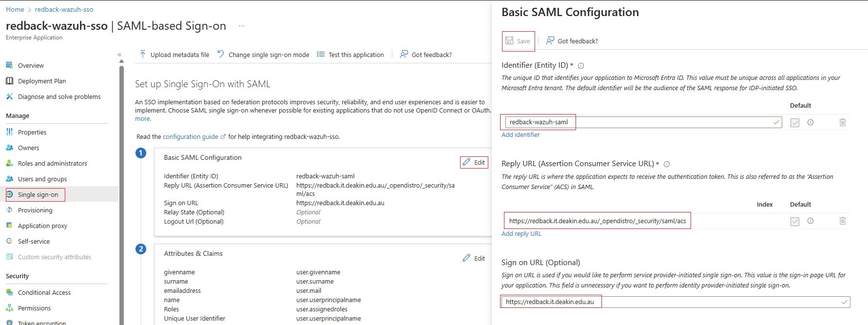Edit Basic SAML Configuration section
Image resolution: width=868 pixels, height=325 pixels.
coord(474,162)
